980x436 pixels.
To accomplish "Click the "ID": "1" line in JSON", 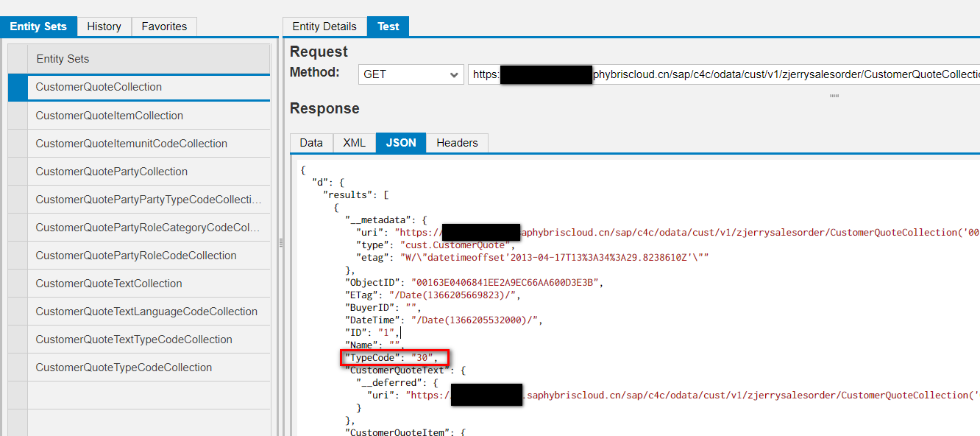I will 372,332.
